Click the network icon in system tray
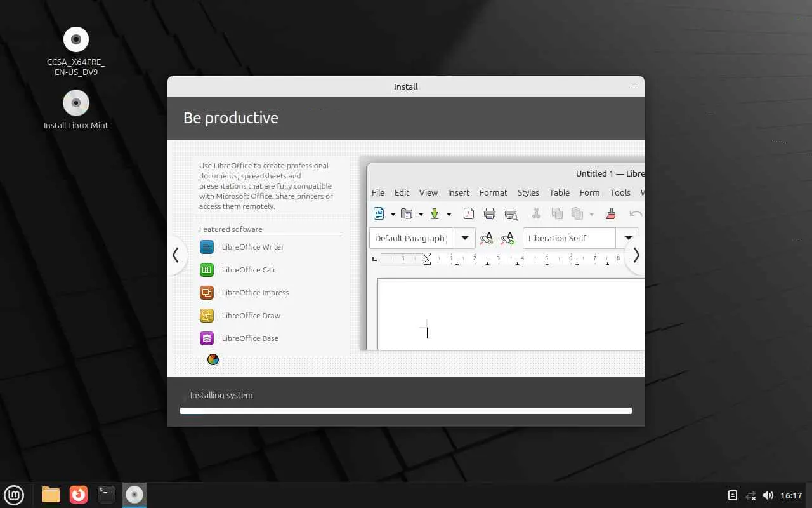The width and height of the screenshot is (812, 508). click(x=750, y=495)
